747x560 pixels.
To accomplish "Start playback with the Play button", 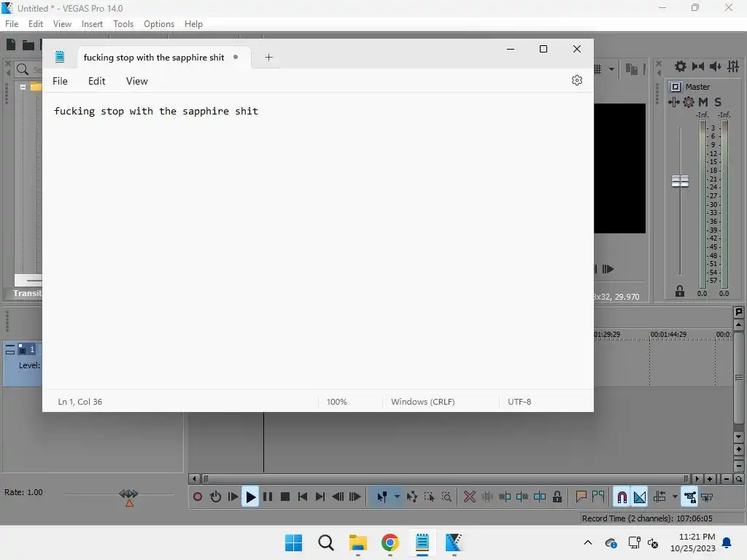I will [250, 497].
